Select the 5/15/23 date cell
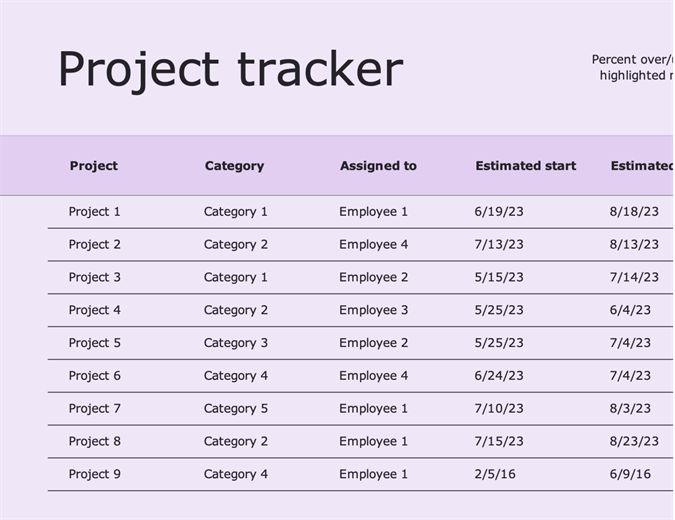 point(499,277)
